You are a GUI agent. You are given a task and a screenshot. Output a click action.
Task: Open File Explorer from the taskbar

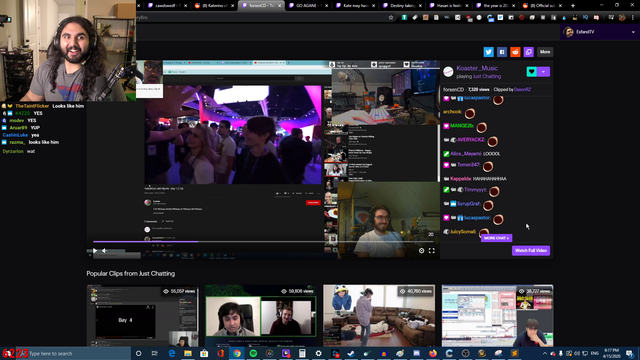coord(188,353)
